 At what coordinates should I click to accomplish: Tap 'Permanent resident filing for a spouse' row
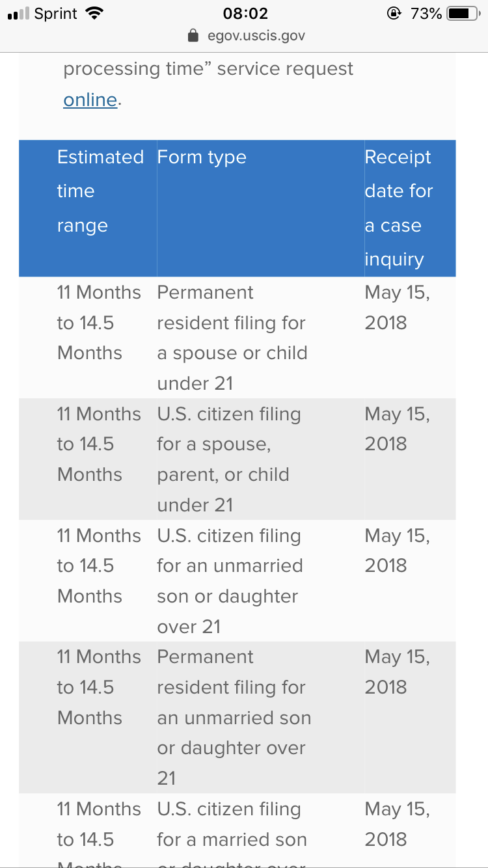[237, 338]
